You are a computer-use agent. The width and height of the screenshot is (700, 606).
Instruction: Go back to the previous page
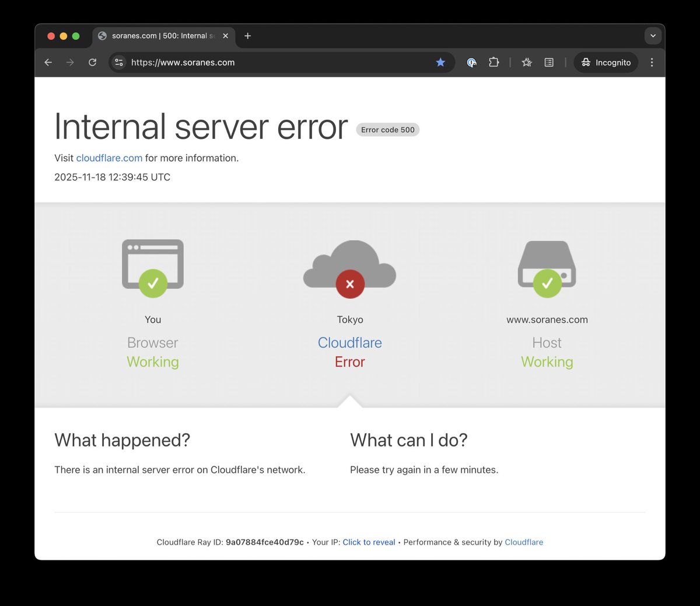(x=48, y=62)
